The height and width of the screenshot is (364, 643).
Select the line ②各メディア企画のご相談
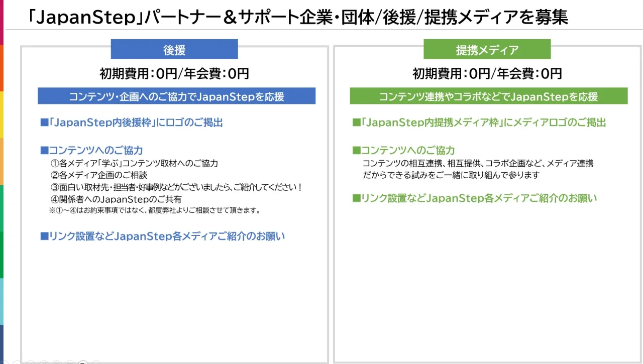[99, 175]
